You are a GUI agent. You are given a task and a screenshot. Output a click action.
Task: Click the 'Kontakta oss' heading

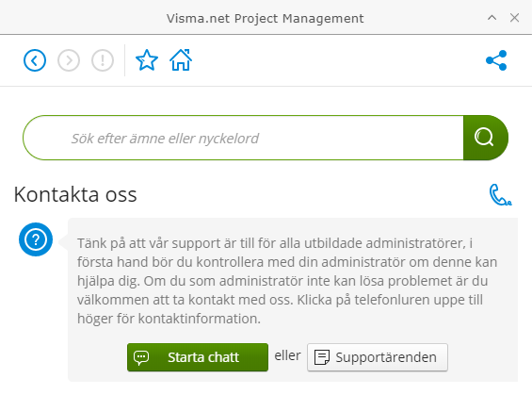click(75, 194)
